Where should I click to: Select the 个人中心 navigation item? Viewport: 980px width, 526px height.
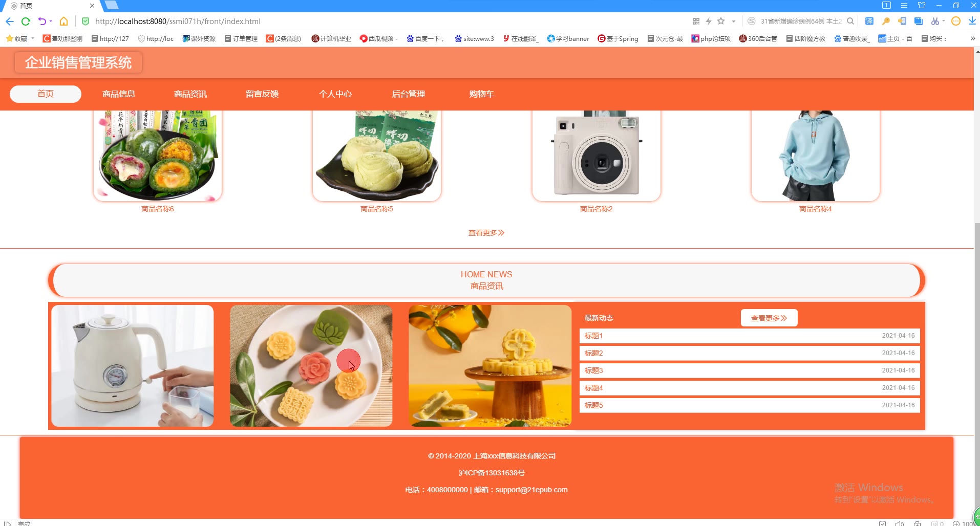click(x=335, y=94)
